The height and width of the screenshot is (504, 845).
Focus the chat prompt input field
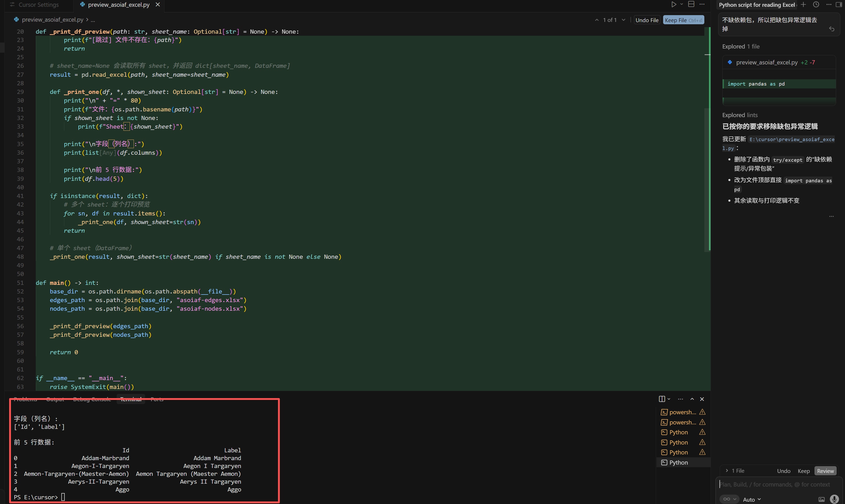point(779,484)
